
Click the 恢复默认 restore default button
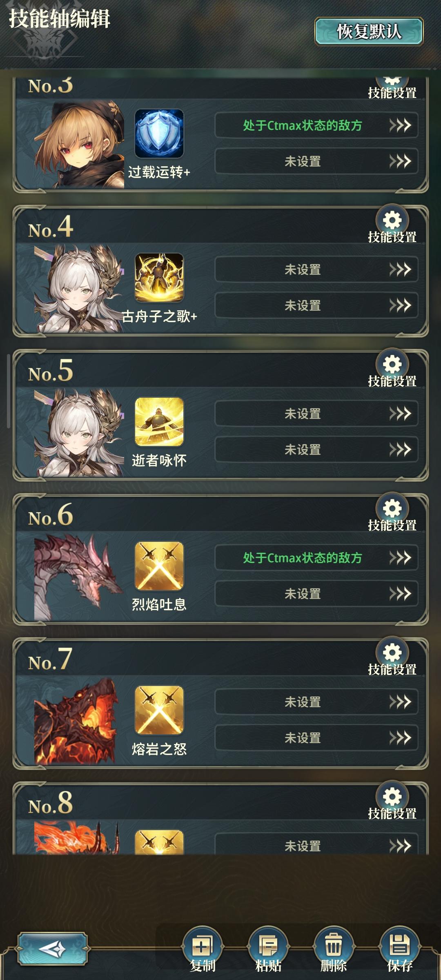(369, 31)
